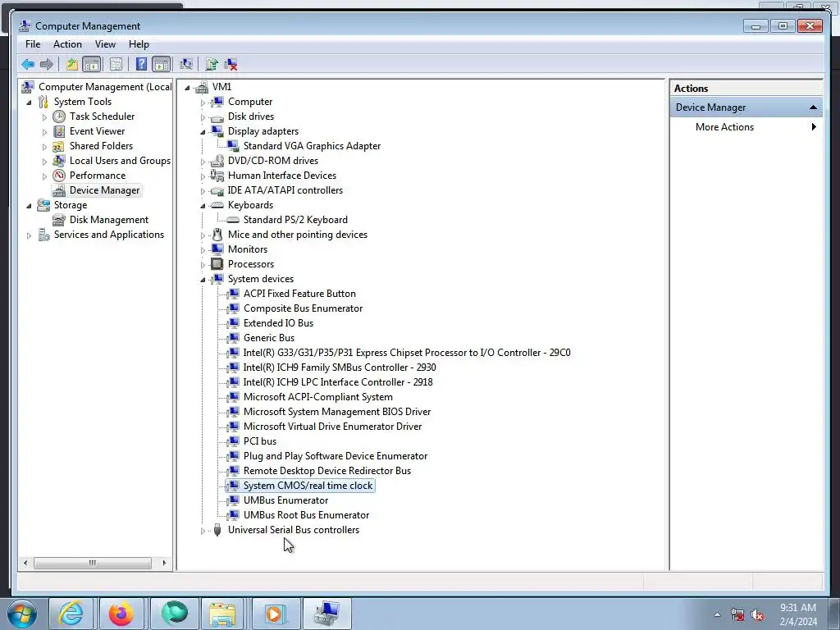Collapse the System Tools node

(x=29, y=102)
